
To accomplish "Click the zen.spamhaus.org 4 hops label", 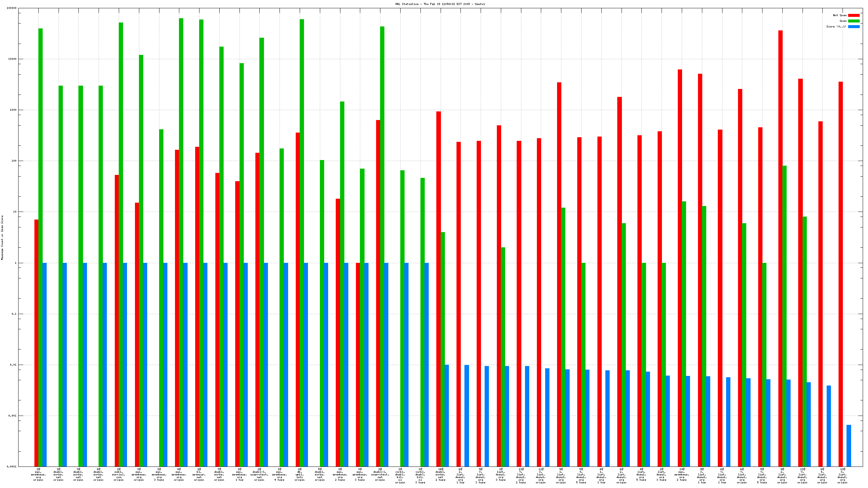I will click(x=279, y=474).
